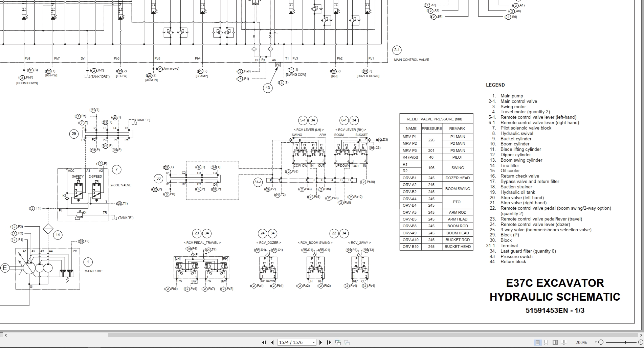The image size is (644, 348).
Task: Click the LEGEND heading
Action: click(495, 85)
